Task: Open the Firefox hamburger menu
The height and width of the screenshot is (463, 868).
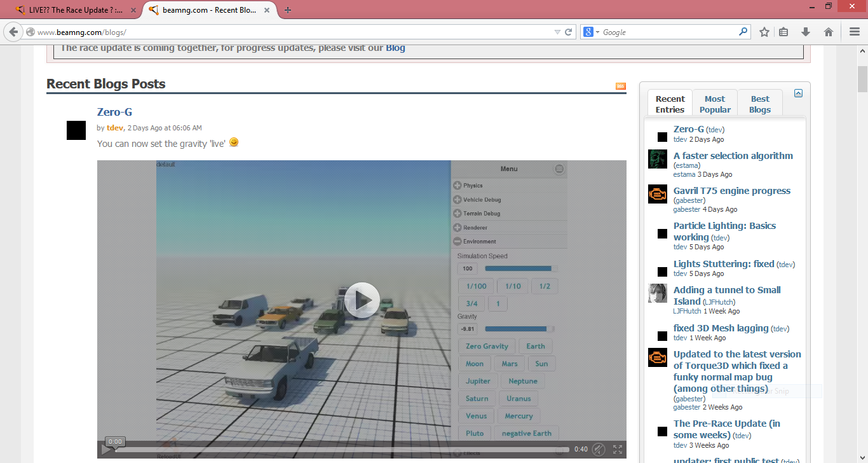Action: [x=855, y=32]
